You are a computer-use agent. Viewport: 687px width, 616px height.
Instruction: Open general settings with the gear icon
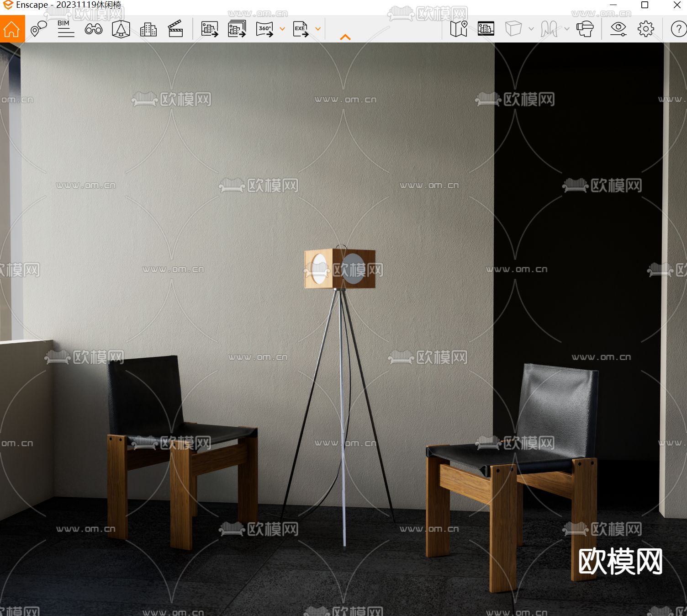(x=646, y=29)
